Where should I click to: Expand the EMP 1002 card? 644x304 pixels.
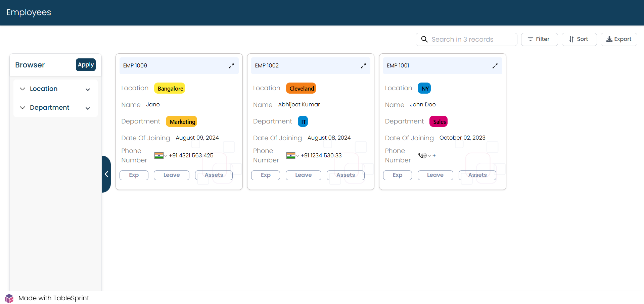coord(363,66)
